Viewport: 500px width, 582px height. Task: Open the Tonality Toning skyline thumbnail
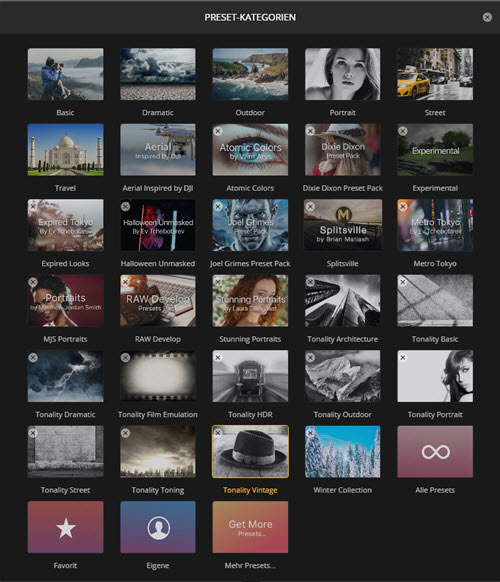click(x=158, y=451)
